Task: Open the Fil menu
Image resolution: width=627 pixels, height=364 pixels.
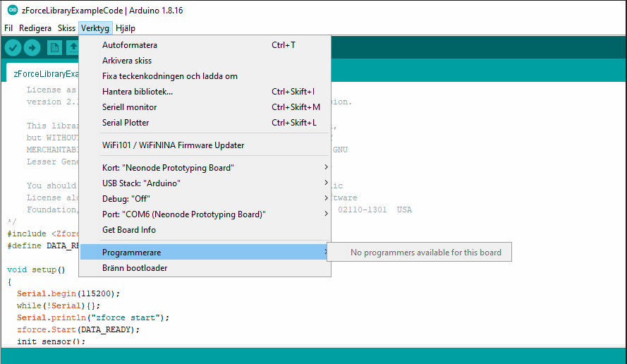Action: [x=8, y=28]
